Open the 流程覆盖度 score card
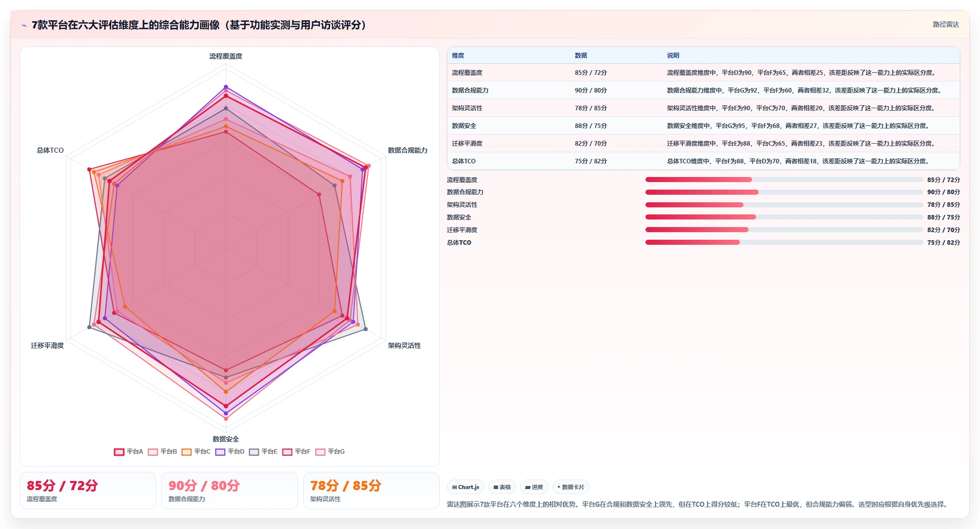 [88, 491]
